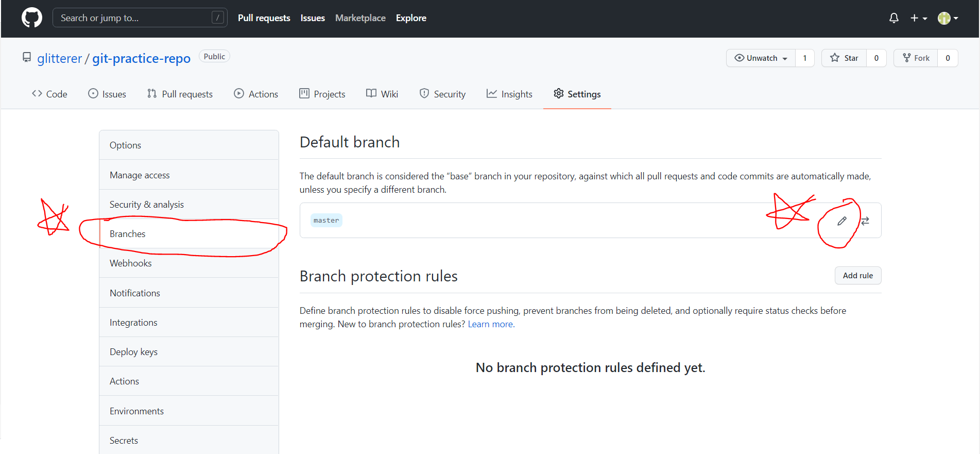
Task: Star this repository
Action: coord(844,58)
